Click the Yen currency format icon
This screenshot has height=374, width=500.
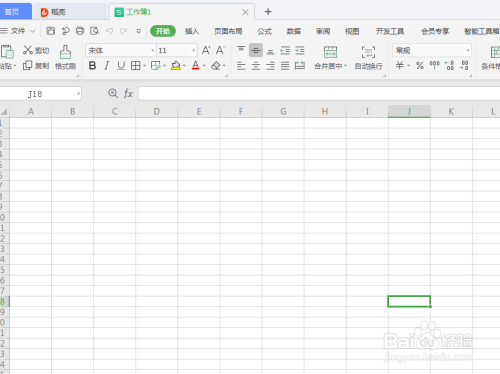coord(400,65)
